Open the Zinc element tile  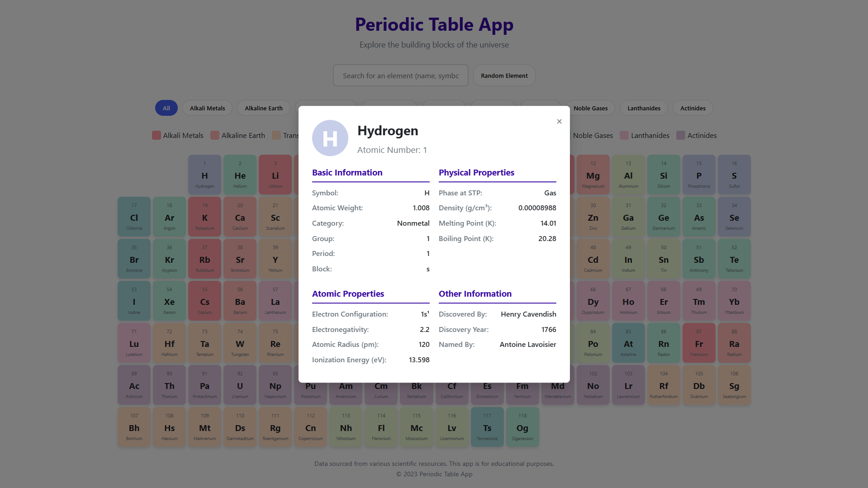pyautogui.click(x=593, y=217)
